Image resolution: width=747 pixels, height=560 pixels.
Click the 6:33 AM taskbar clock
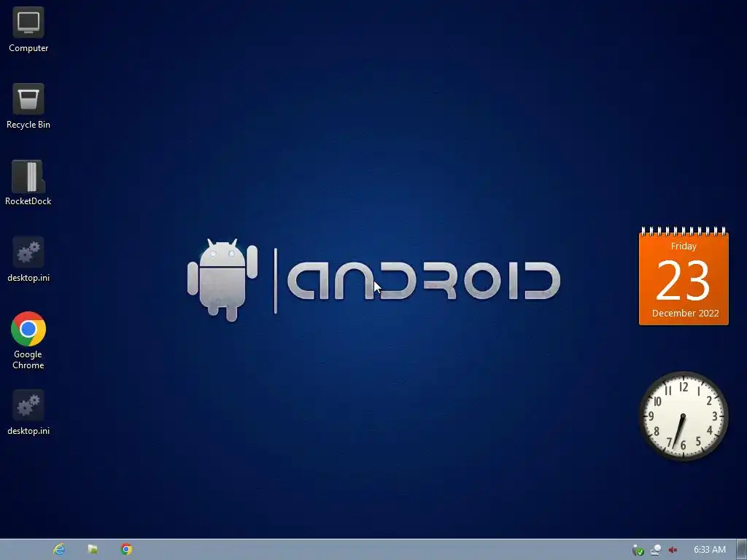tap(709, 550)
